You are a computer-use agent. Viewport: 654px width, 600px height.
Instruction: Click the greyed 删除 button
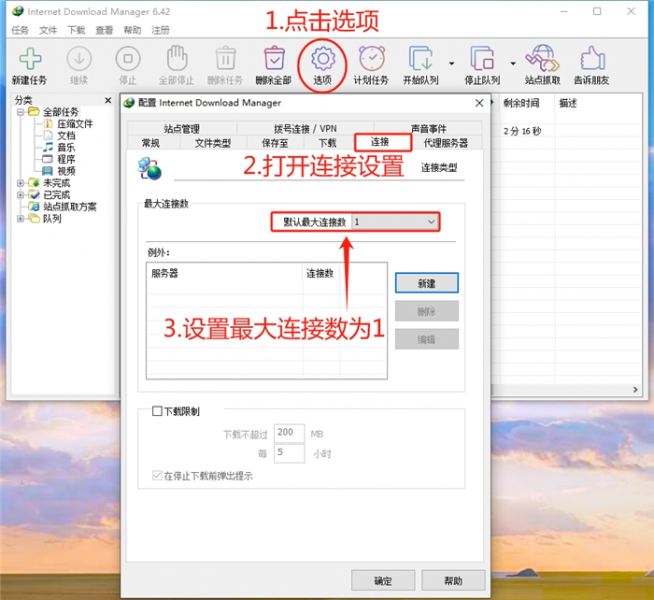[x=427, y=311]
